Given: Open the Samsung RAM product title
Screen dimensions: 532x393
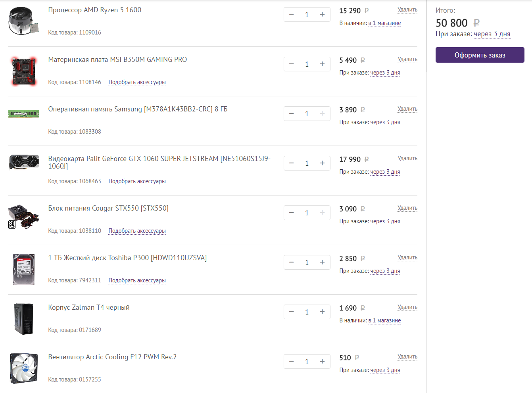Looking at the screenshot, I should [138, 109].
